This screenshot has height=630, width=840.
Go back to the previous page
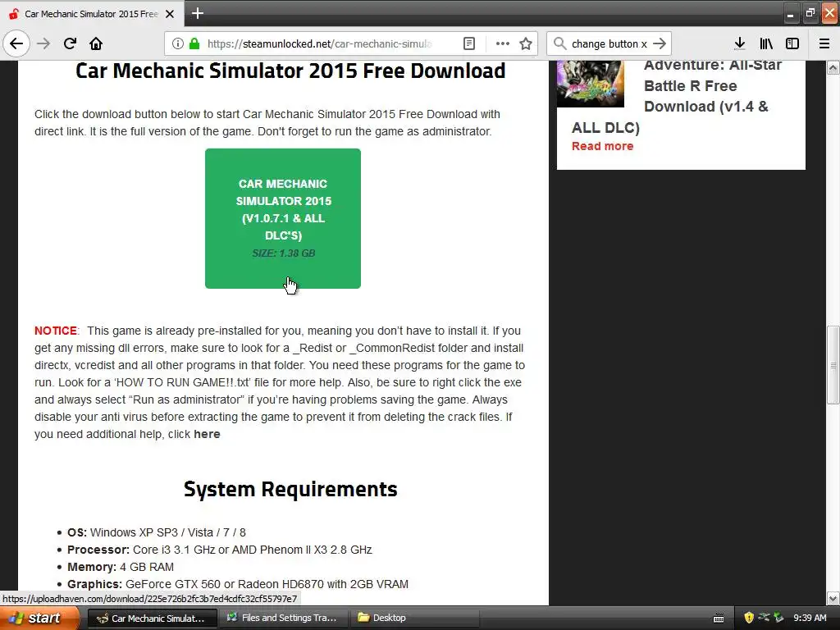(x=16, y=43)
